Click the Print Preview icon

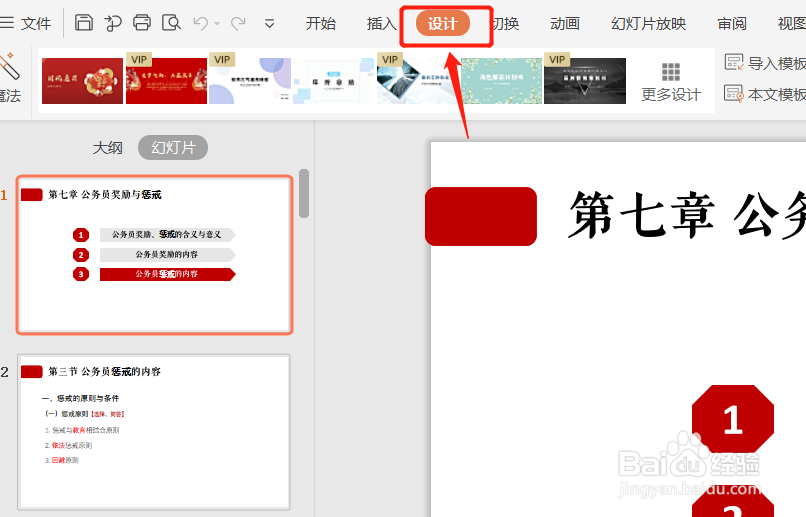coord(171,23)
